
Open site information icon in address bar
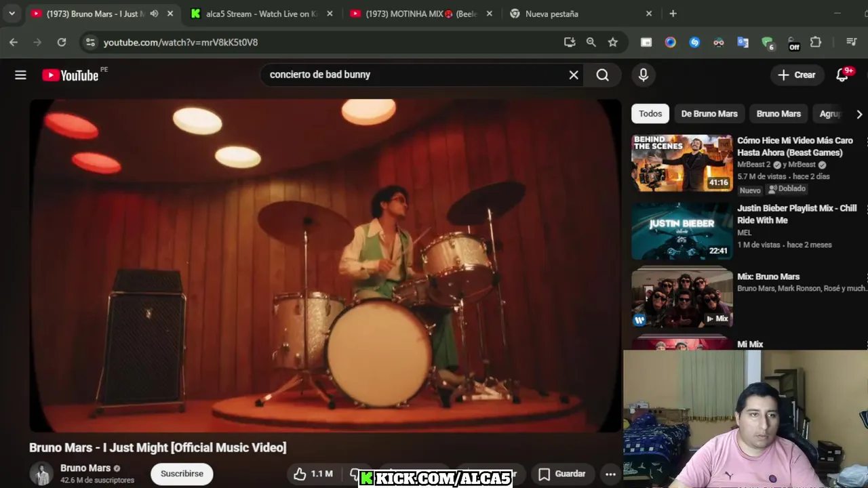coord(90,42)
